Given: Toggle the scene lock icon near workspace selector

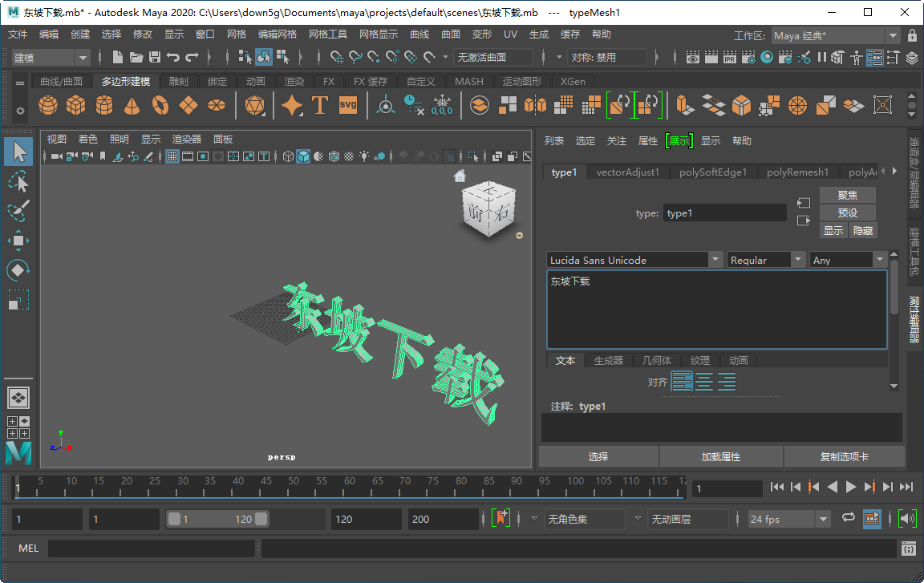Looking at the screenshot, I should [x=913, y=35].
